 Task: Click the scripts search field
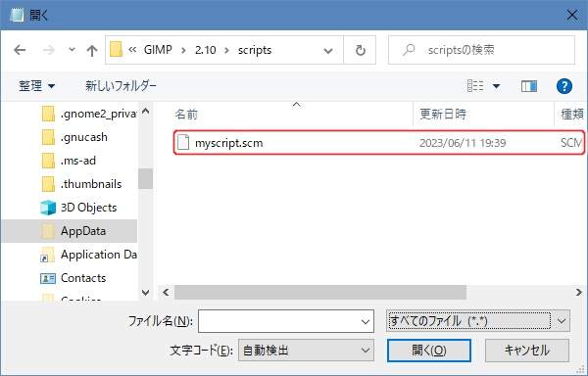(x=481, y=50)
